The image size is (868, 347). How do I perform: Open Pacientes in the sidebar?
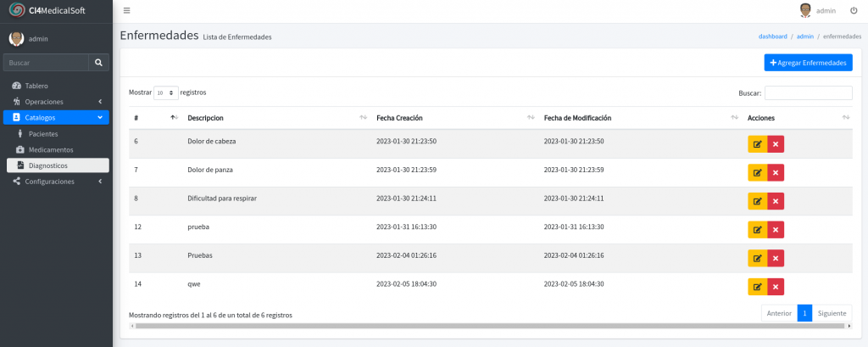coord(43,134)
